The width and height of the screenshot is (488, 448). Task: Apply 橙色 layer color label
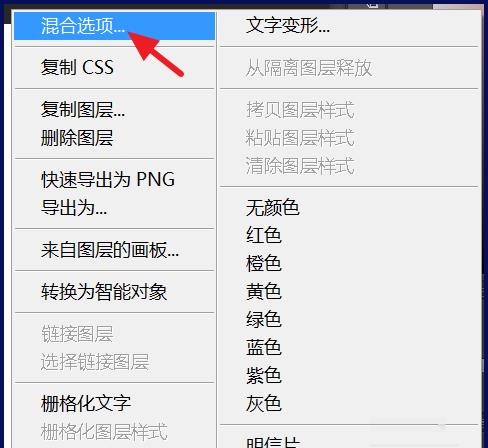click(349, 263)
